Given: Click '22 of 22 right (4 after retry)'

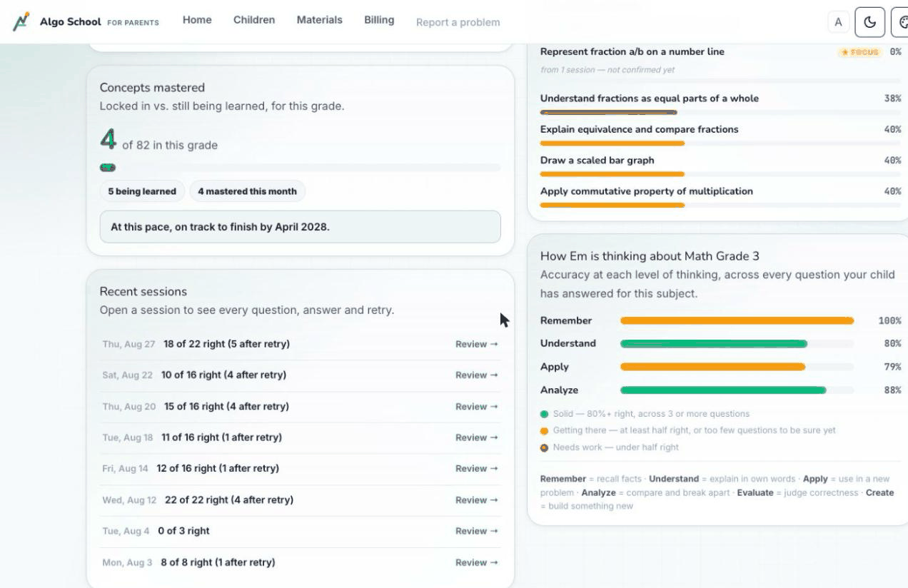Looking at the screenshot, I should click(x=229, y=500).
